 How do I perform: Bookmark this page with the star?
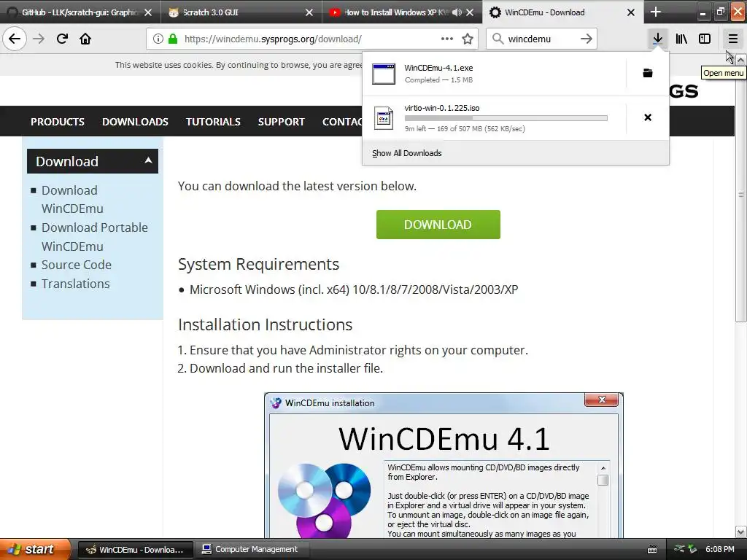tap(468, 39)
